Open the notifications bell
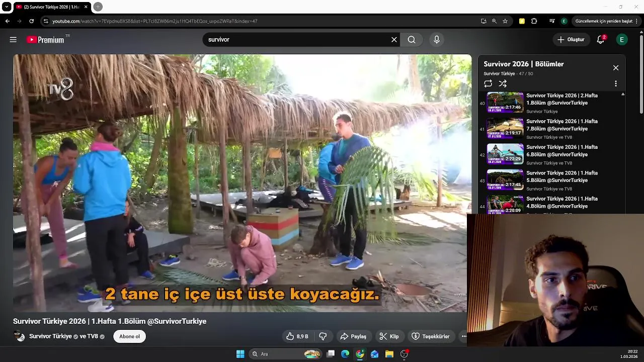Viewport: 644px width, 362px height. [x=600, y=40]
